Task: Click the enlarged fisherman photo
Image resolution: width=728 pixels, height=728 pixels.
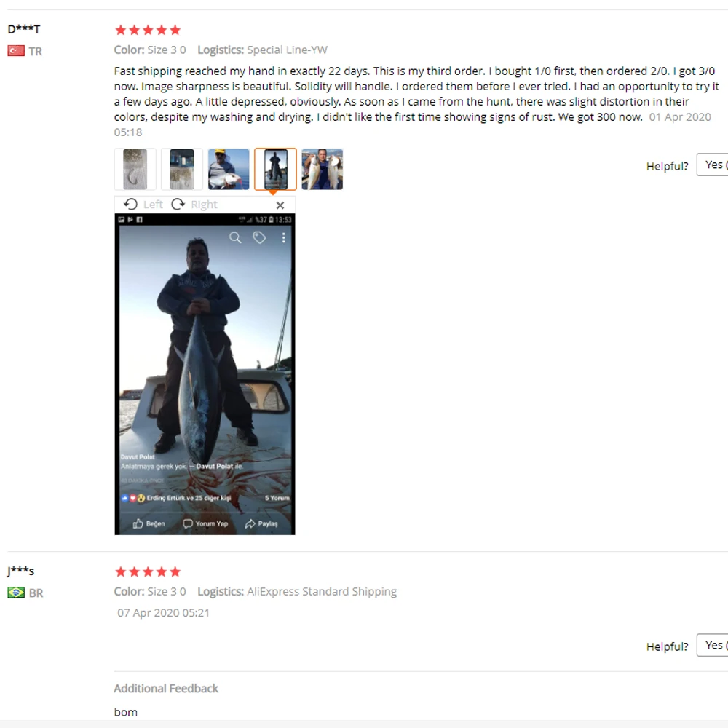Action: pos(205,374)
